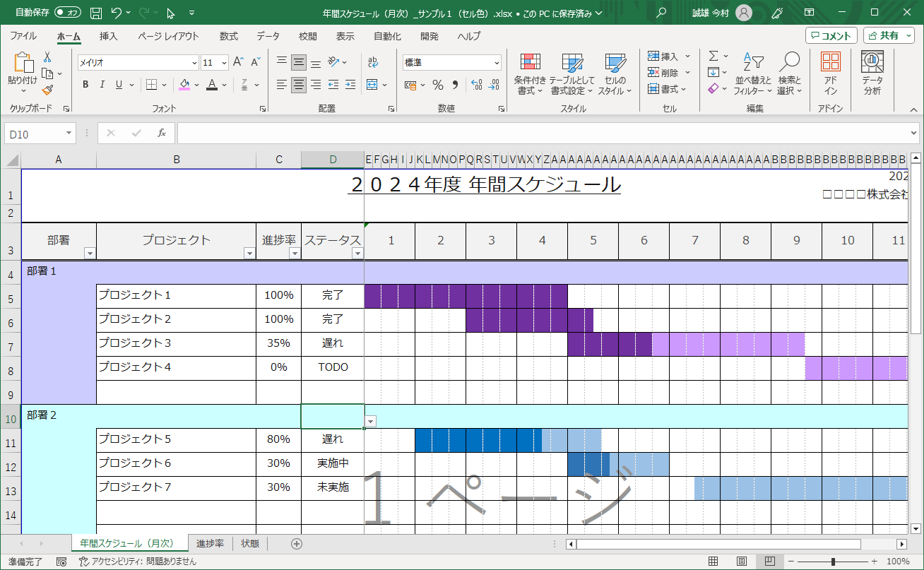Toggle Italic formatting

(102, 85)
